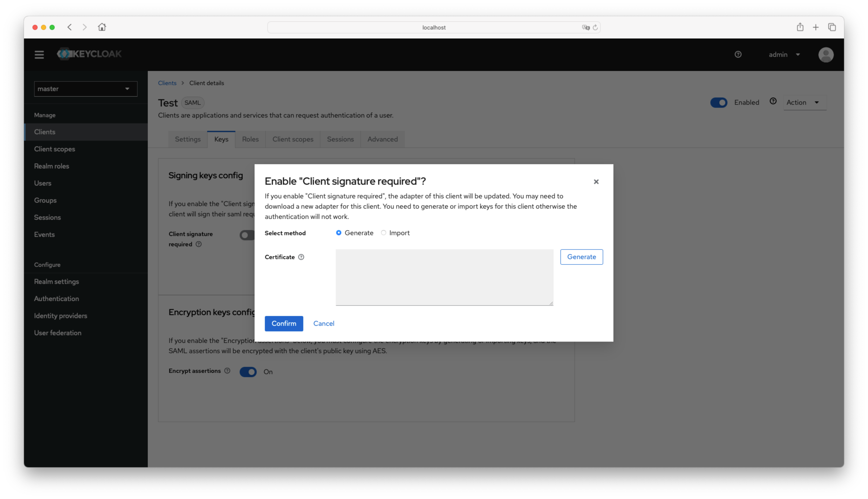Open User federation in the sidebar
The height and width of the screenshot is (499, 868).
(86, 333)
